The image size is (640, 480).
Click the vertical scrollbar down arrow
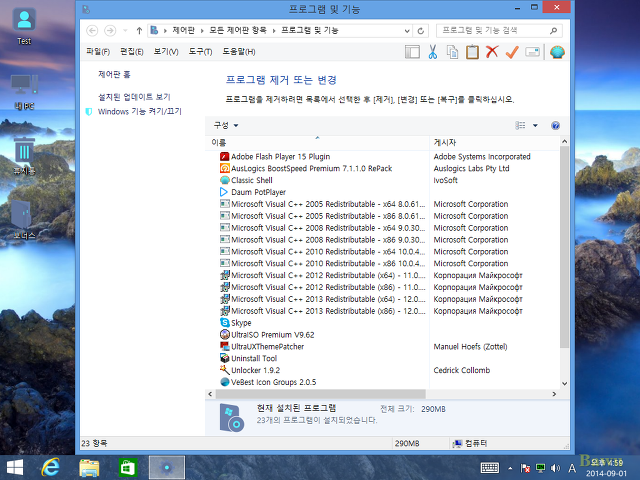pos(564,383)
